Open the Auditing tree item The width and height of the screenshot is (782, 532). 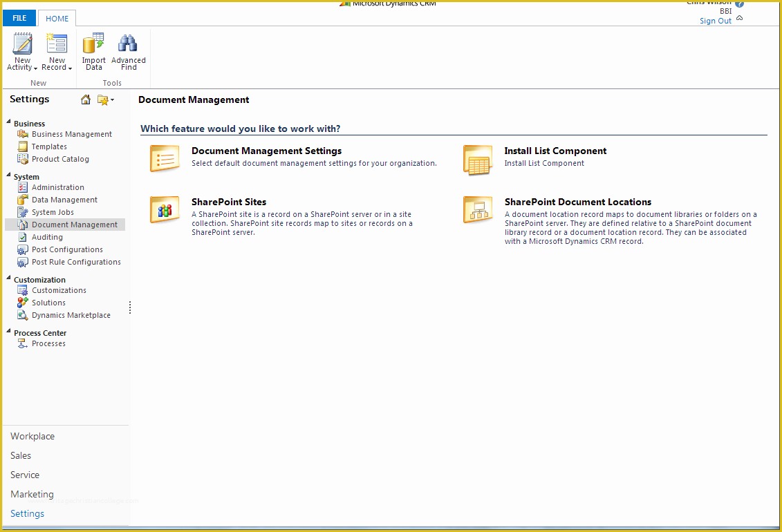click(x=48, y=237)
